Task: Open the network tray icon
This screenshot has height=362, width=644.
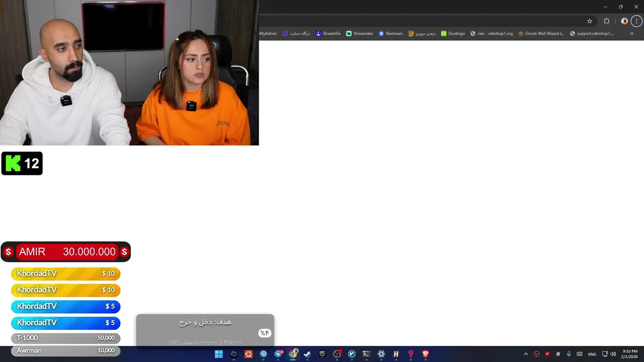Action: (x=605, y=354)
